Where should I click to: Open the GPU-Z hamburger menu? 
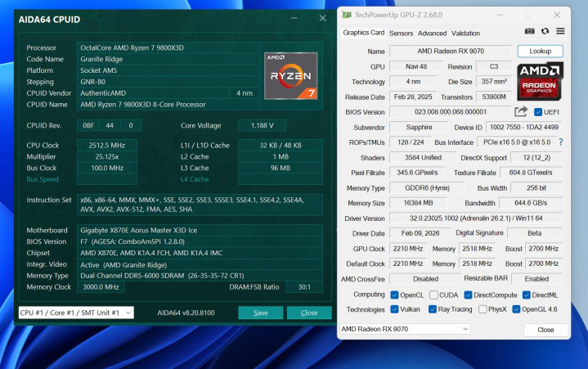tap(561, 32)
